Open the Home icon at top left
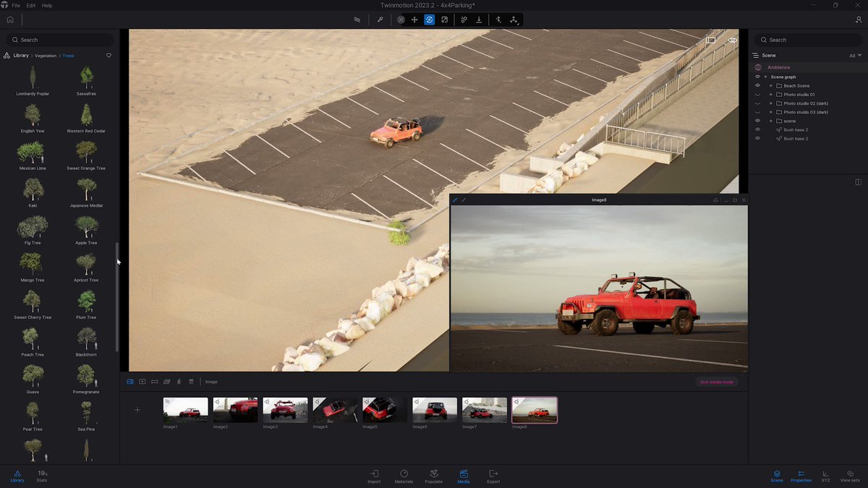This screenshot has height=488, width=868. click(x=10, y=20)
